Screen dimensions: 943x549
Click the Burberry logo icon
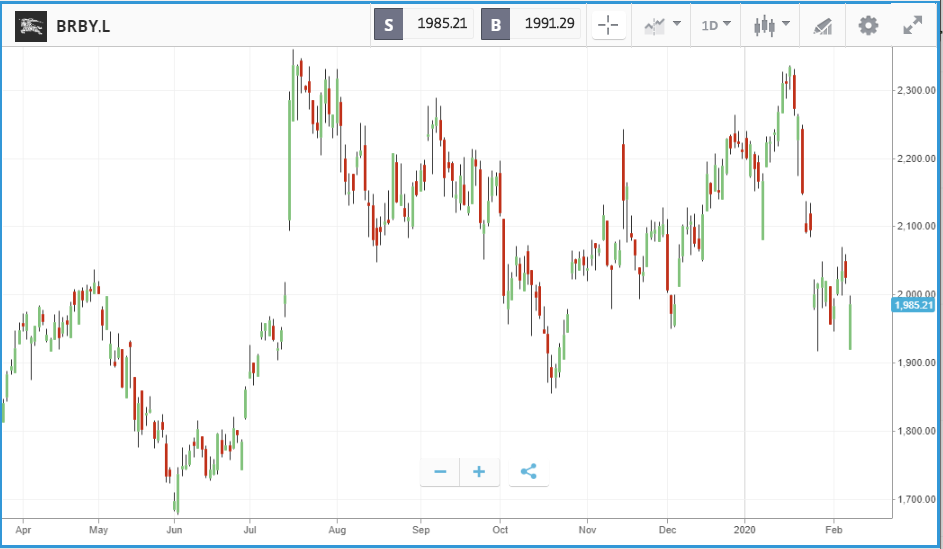[x=29, y=25]
